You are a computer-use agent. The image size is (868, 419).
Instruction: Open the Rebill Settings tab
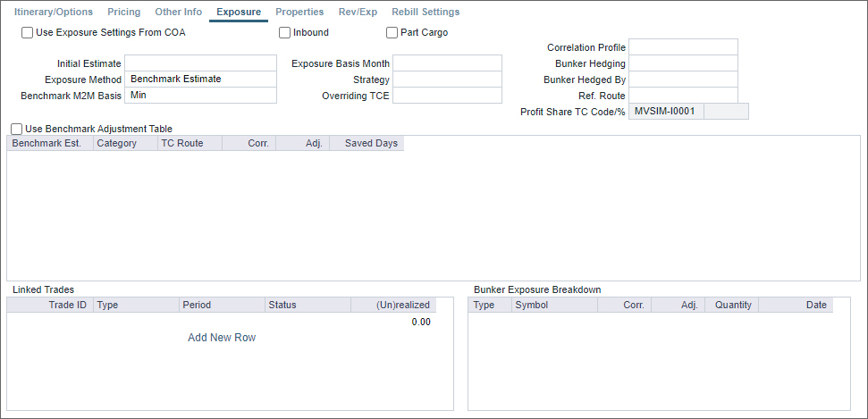(x=426, y=13)
